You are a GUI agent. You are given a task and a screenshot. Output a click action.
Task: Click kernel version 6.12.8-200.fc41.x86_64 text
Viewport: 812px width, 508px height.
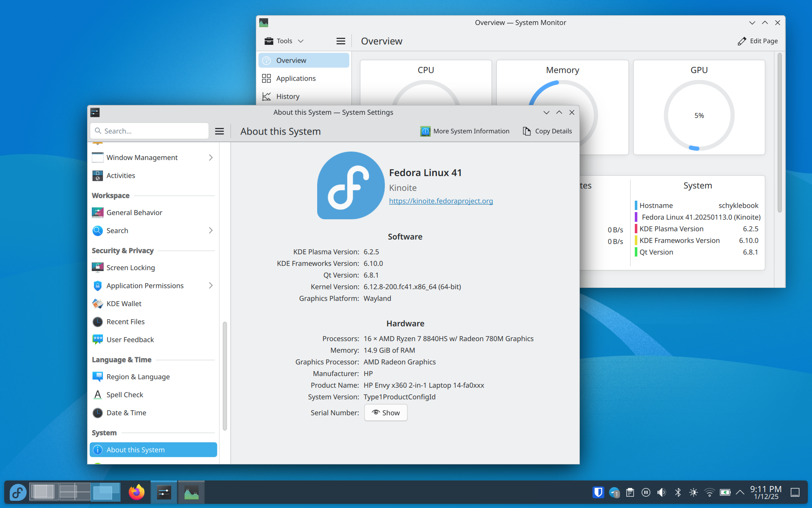412,287
